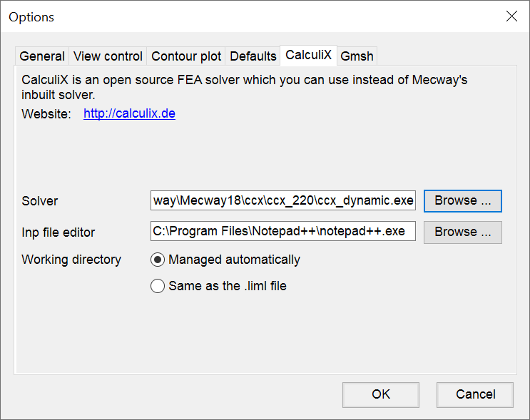Click the Solver label text
The height and width of the screenshot is (420, 530).
click(x=39, y=201)
